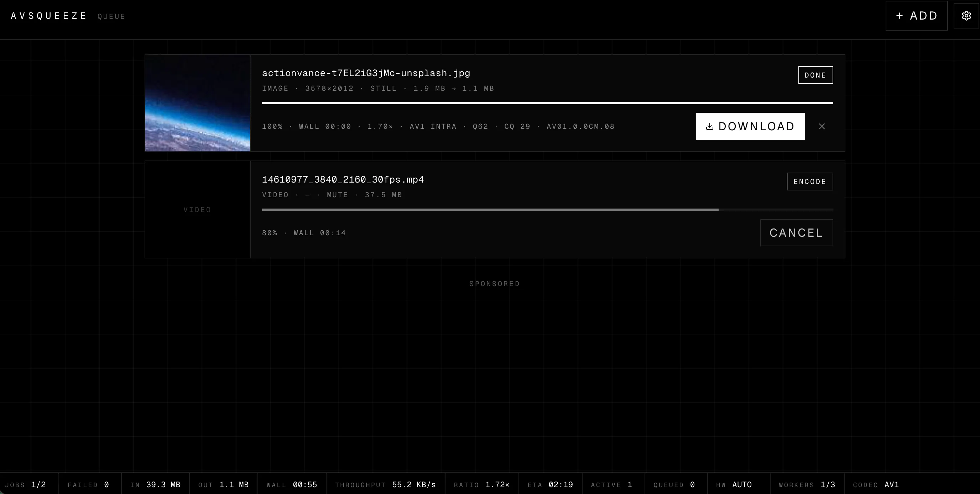Click the DONE status badge
980x494 pixels.
pyautogui.click(x=815, y=75)
